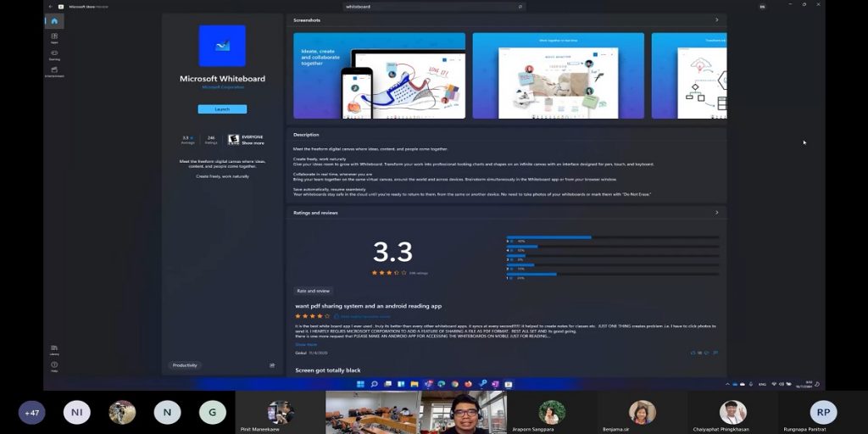
Task: Open the Microsoft Corporation publisher link
Action: click(222, 87)
